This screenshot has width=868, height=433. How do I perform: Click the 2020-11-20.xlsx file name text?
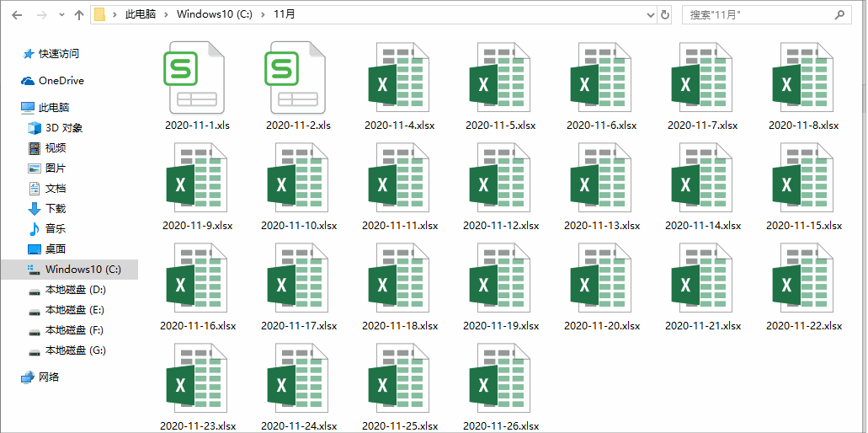tap(602, 326)
